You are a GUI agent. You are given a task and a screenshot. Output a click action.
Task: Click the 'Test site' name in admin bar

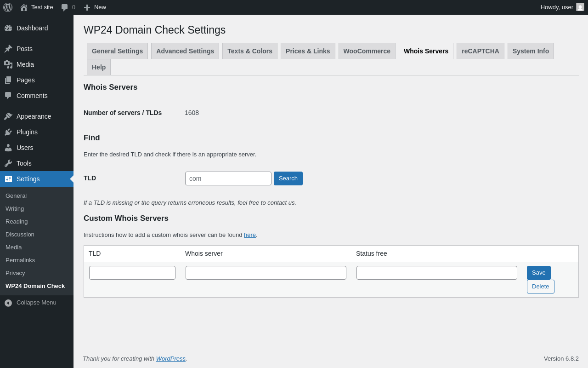click(x=42, y=7)
